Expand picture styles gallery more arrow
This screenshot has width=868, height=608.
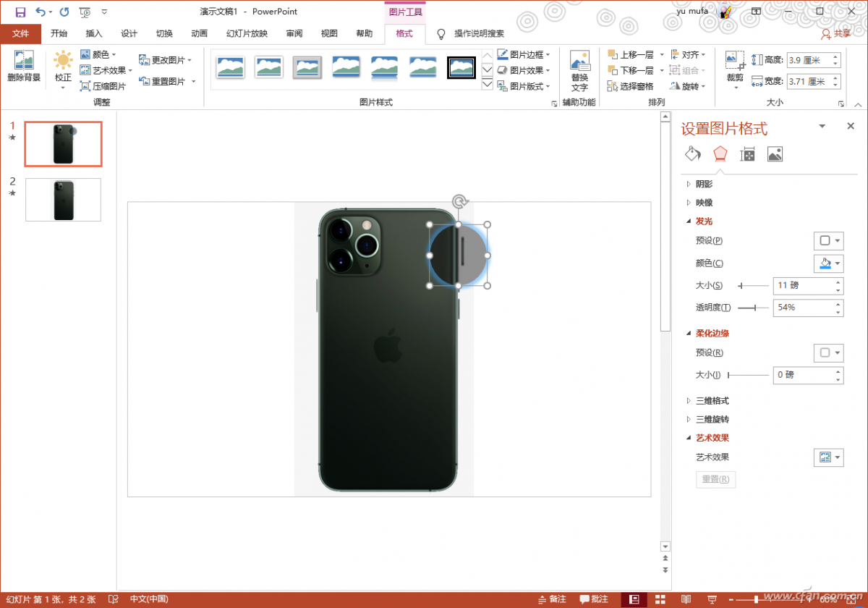[x=487, y=85]
